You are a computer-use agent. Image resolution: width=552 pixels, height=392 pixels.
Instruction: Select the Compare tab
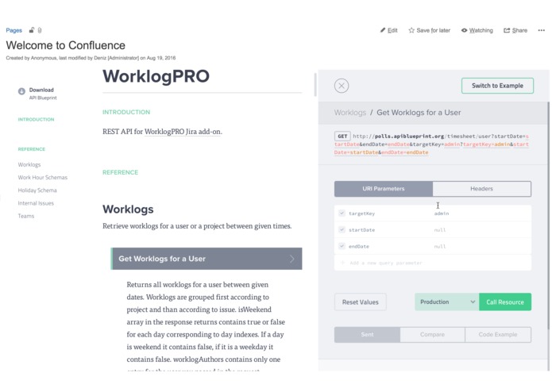[x=432, y=335]
